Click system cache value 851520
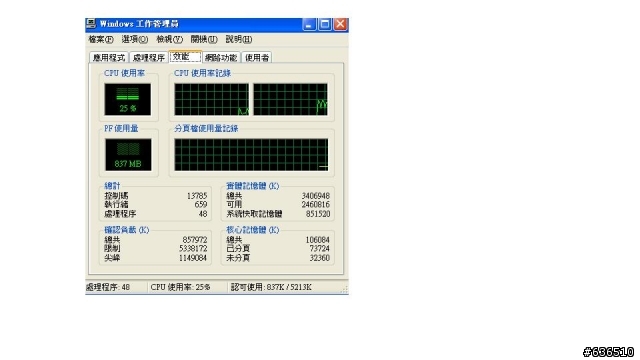Image resolution: width=640 pixels, height=360 pixels. [x=318, y=214]
